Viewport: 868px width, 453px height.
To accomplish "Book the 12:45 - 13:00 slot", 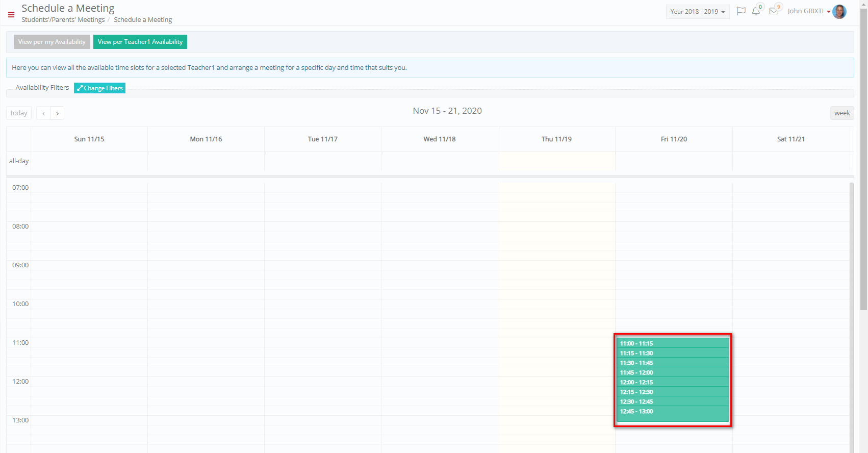I will tap(673, 414).
